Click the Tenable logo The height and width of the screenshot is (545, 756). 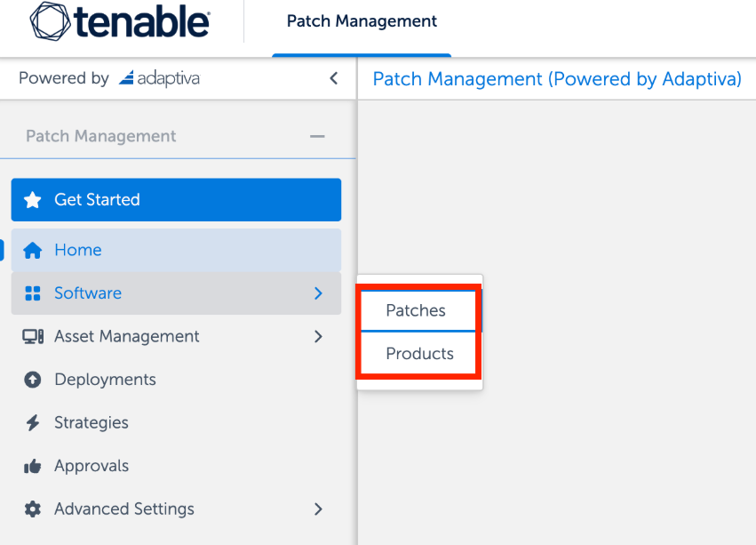120,21
